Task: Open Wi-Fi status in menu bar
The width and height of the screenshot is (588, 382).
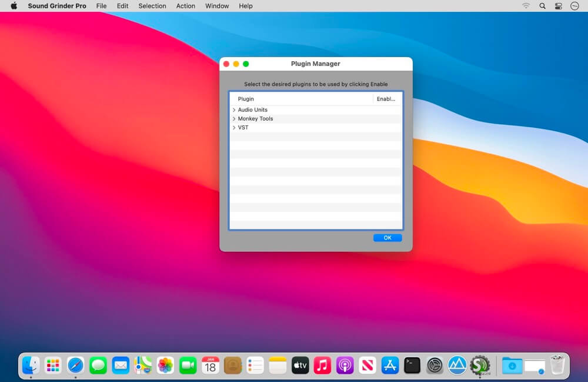Action: click(526, 6)
